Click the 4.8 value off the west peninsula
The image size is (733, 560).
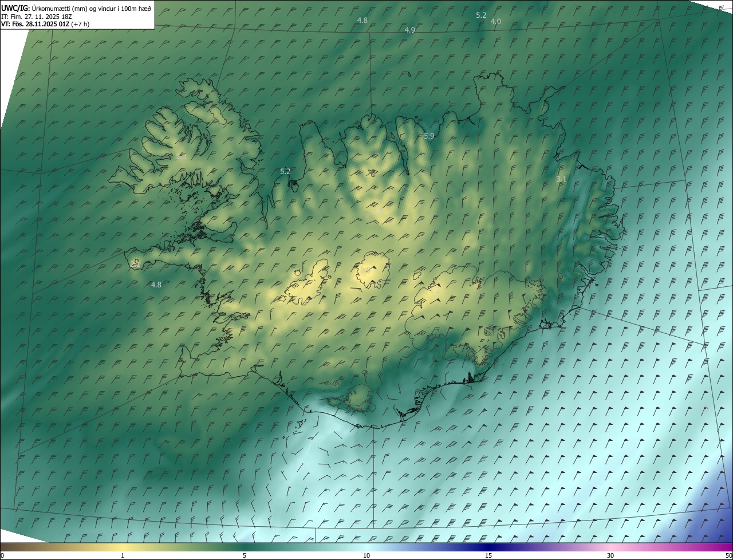(x=156, y=285)
